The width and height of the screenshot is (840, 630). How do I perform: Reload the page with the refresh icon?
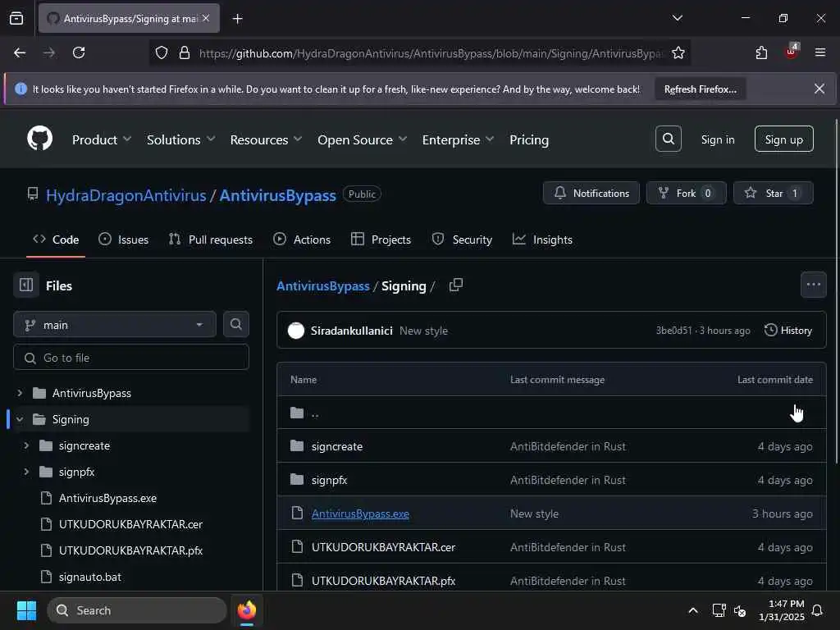coord(79,52)
